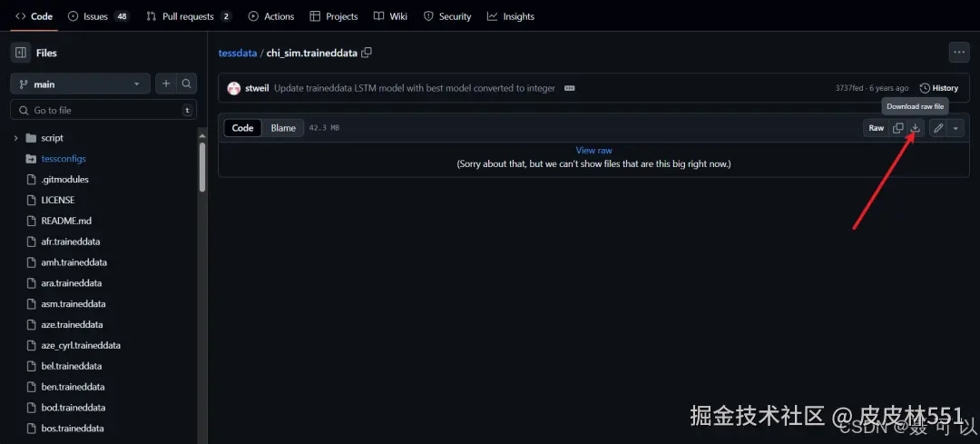Open README.md in the file tree
Viewport: 980px width, 444px height.
[66, 221]
